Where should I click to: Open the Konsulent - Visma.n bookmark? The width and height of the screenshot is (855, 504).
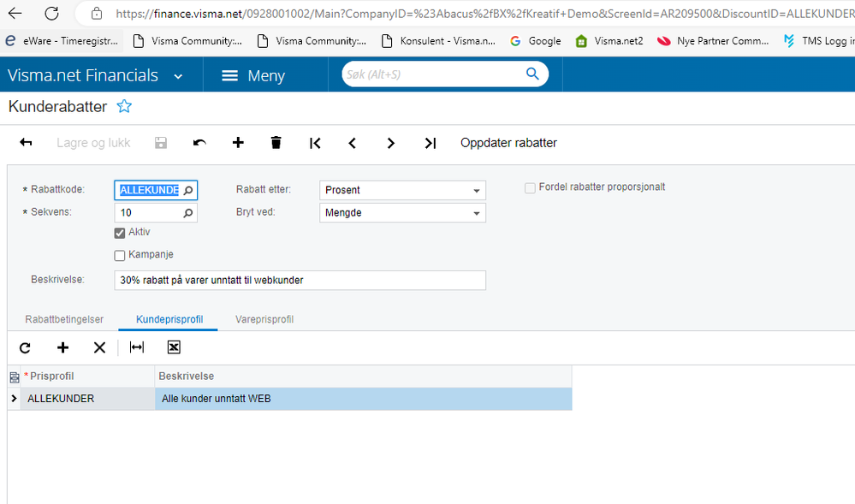point(439,41)
